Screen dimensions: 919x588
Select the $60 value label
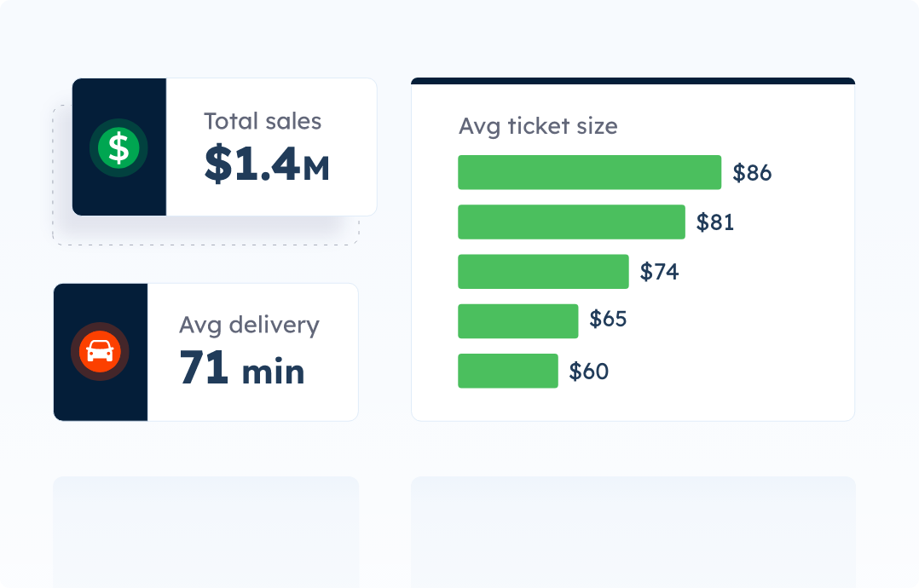tap(589, 372)
